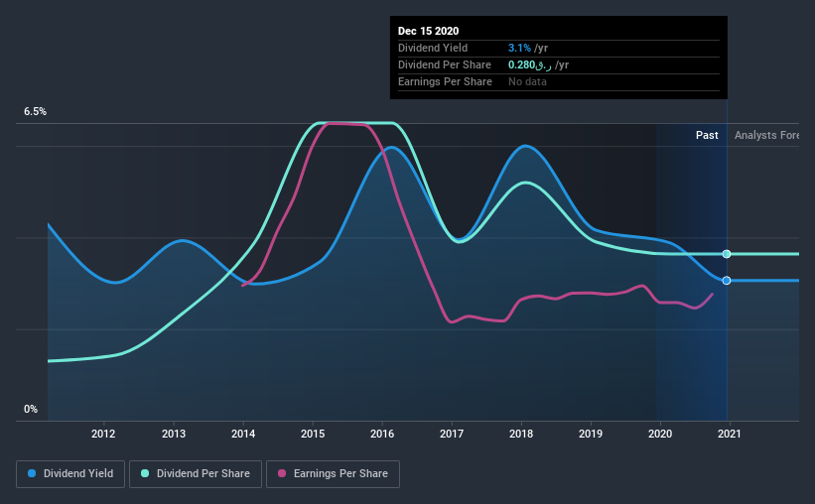This screenshot has width=815, height=504.
Task: Click the Analysts Forecast section label
Action: click(x=766, y=135)
